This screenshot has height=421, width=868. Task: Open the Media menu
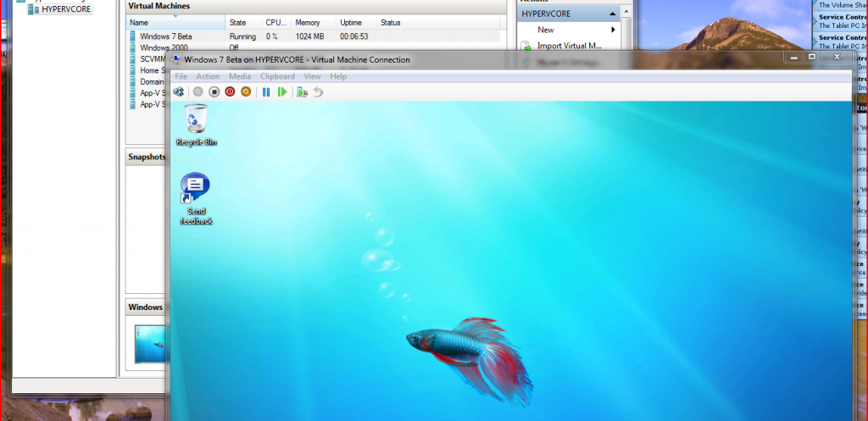pos(240,76)
